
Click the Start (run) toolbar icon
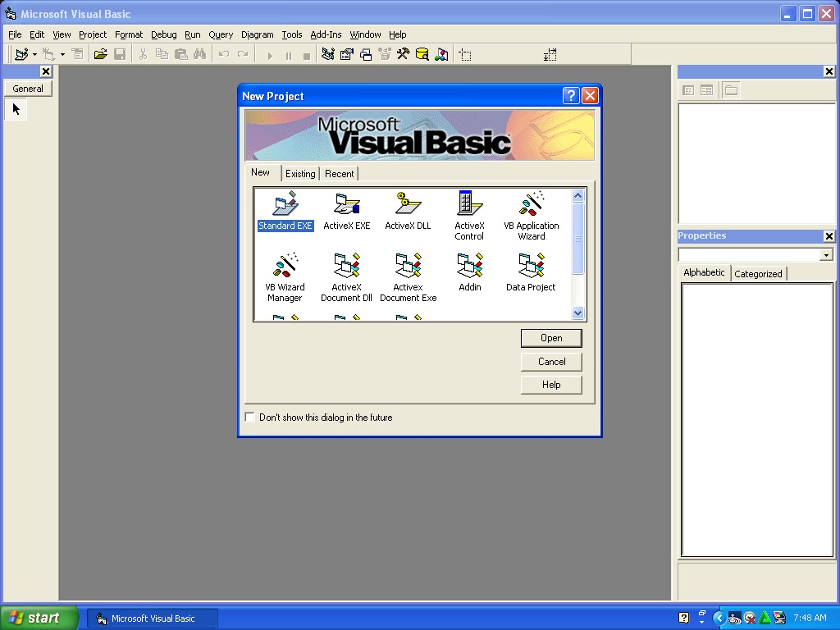[269, 55]
